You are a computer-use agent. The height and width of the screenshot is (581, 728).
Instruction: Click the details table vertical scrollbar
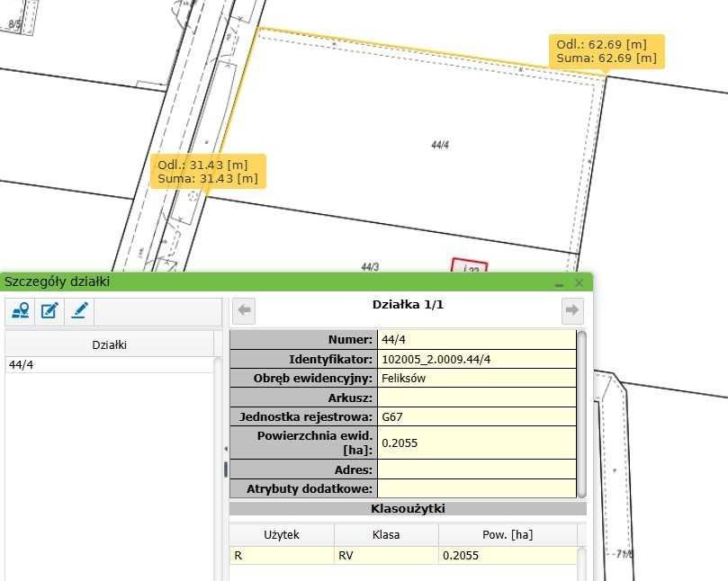(x=581, y=414)
